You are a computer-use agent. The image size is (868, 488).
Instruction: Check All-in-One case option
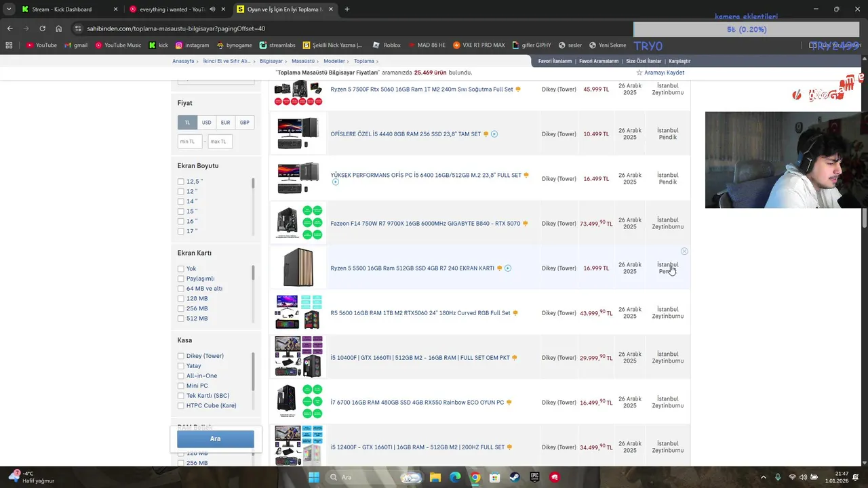coord(181,376)
